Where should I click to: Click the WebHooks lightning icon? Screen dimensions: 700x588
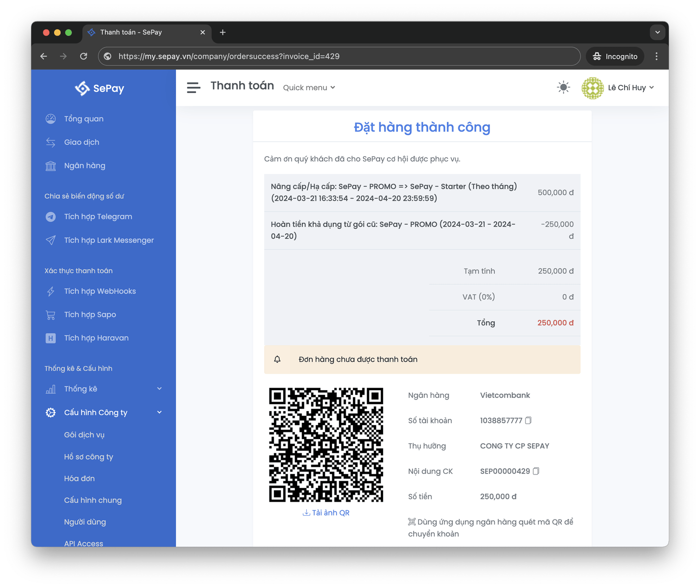point(50,291)
